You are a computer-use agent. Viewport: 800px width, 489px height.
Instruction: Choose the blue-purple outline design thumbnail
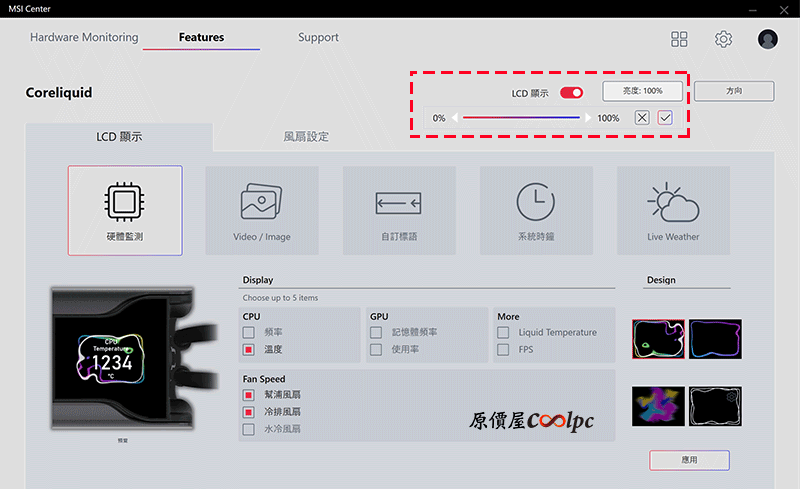point(715,339)
